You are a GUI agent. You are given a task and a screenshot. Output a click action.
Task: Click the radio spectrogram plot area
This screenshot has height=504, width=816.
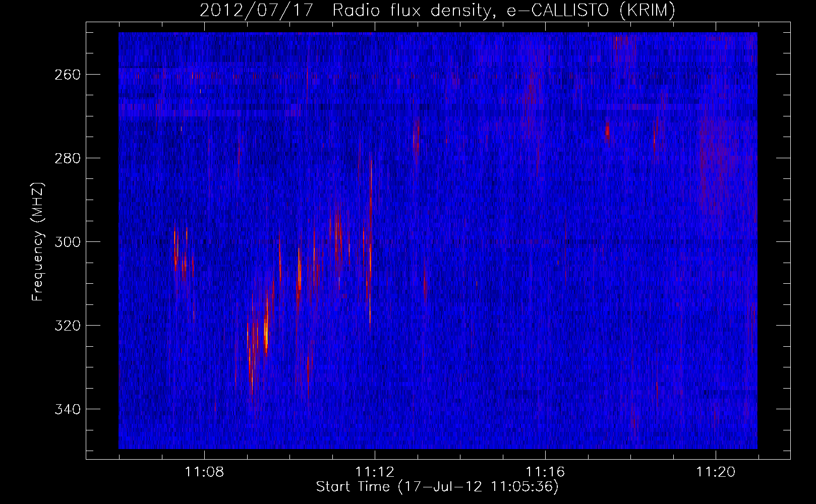(438, 240)
